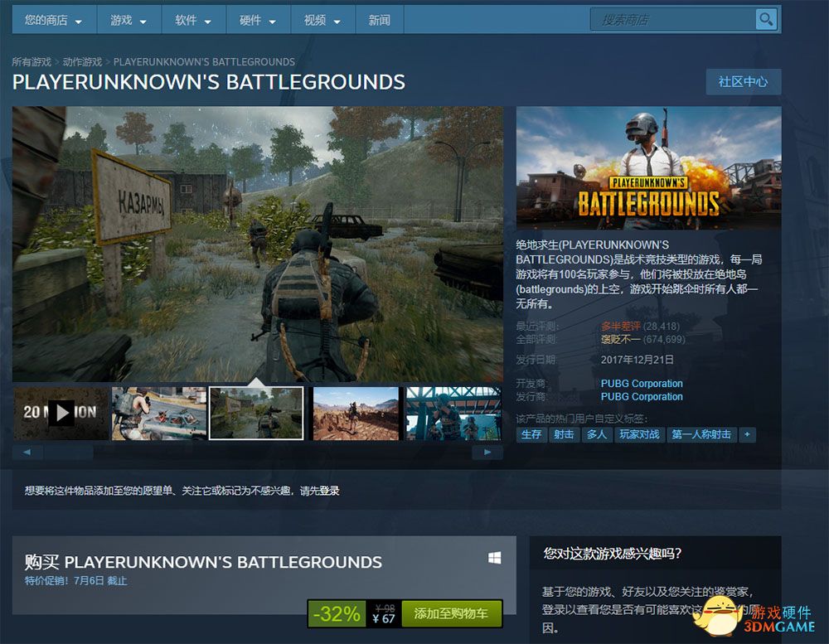Viewport: 829px width, 644px height.
Task: Click the Windows platform icon in the purchase box
Action: point(494,558)
